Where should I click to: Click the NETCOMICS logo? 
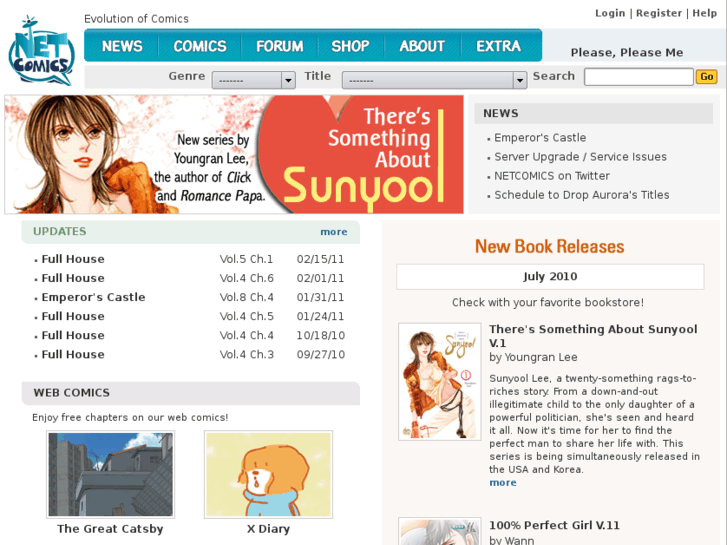tap(41, 50)
